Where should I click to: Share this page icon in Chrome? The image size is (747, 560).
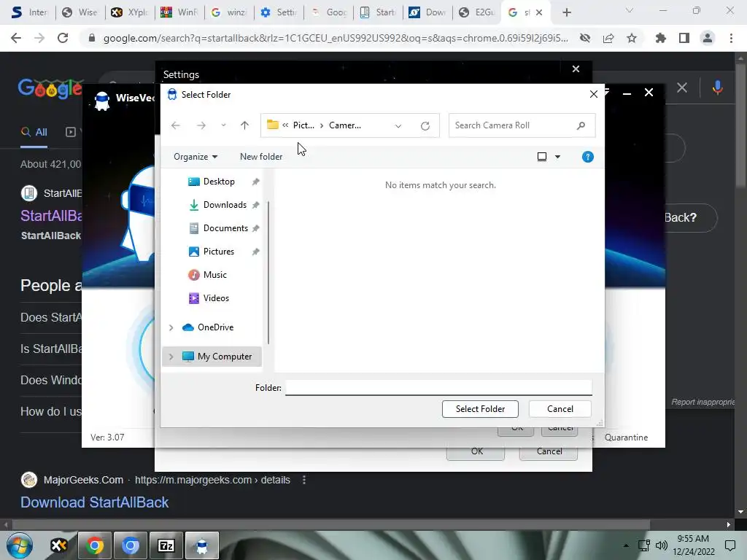coord(608,38)
